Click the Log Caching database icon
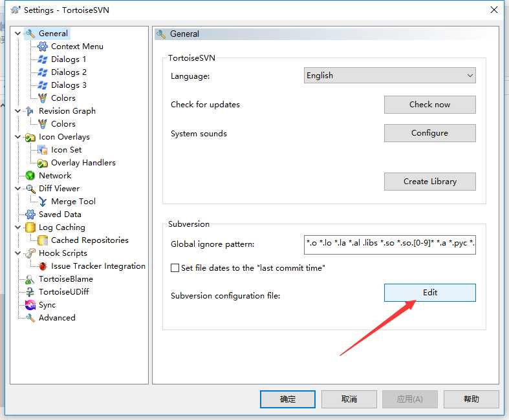This screenshot has width=509, height=420. [x=30, y=227]
